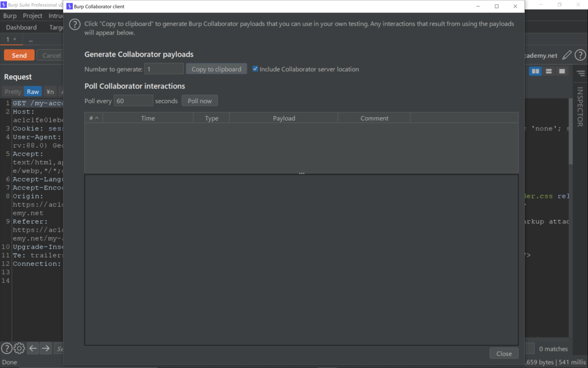The image size is (588, 368).
Task: Click the 'Request' panel heading
Action: pyautogui.click(x=18, y=77)
